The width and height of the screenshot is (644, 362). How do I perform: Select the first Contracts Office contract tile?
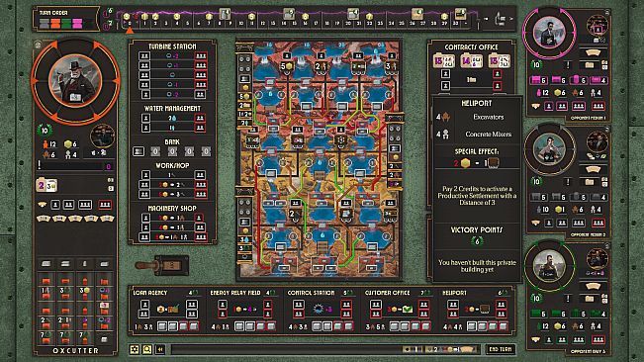click(444, 61)
